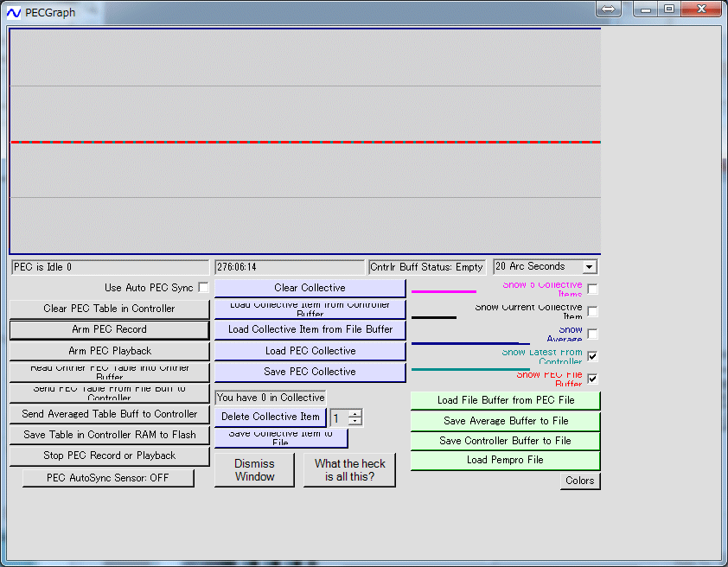Send PEC Table From File Buff to Controller

(110, 393)
